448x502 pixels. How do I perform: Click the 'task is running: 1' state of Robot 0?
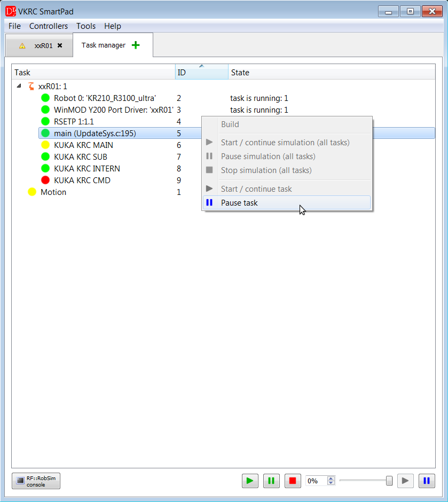tap(259, 98)
